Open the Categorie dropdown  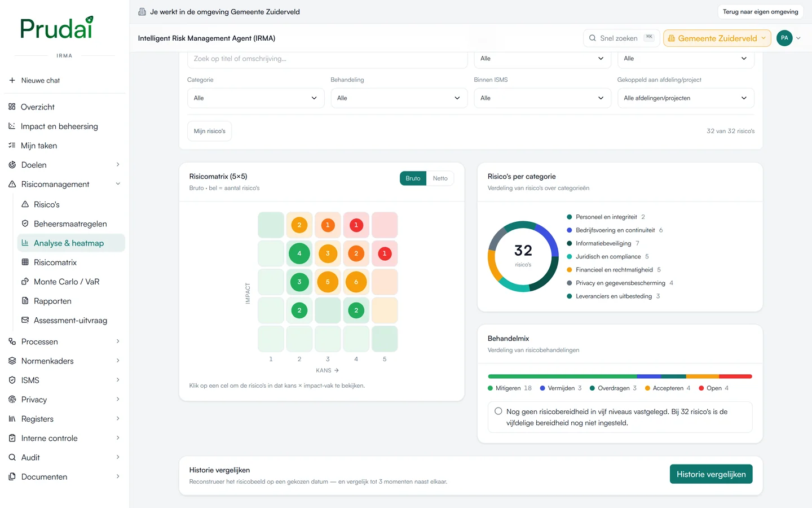point(255,98)
